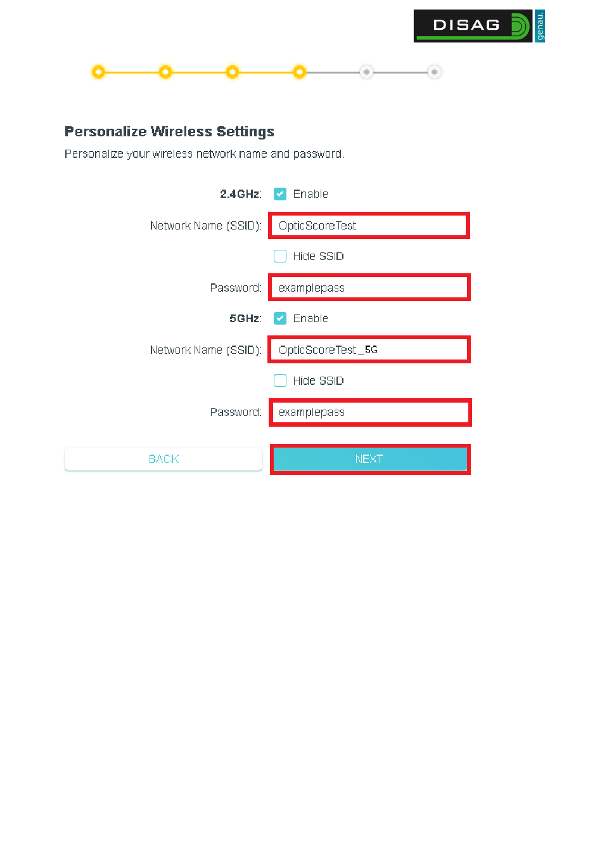Click the Personalize Wireless Settings heading

pos(169,132)
